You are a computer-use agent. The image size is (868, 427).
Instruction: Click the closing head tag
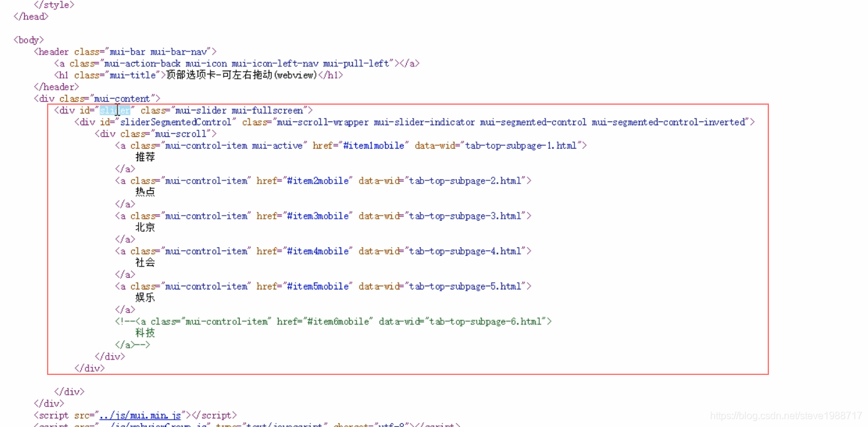point(31,17)
